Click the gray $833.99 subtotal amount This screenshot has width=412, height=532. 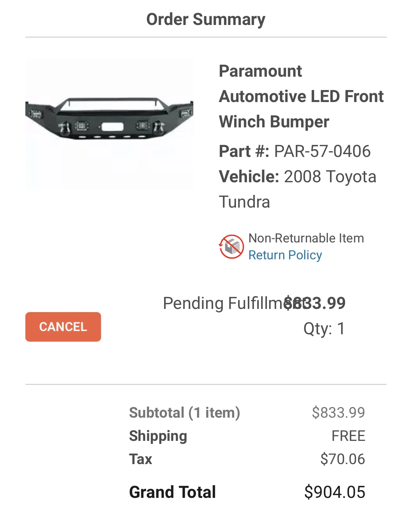338,412
